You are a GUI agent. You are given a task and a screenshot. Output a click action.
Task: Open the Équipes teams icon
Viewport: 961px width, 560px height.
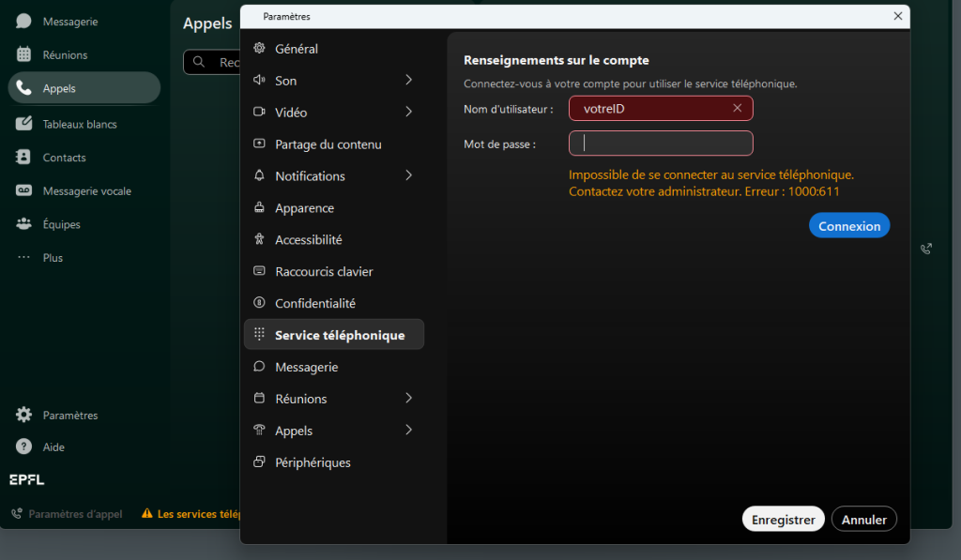click(x=23, y=223)
